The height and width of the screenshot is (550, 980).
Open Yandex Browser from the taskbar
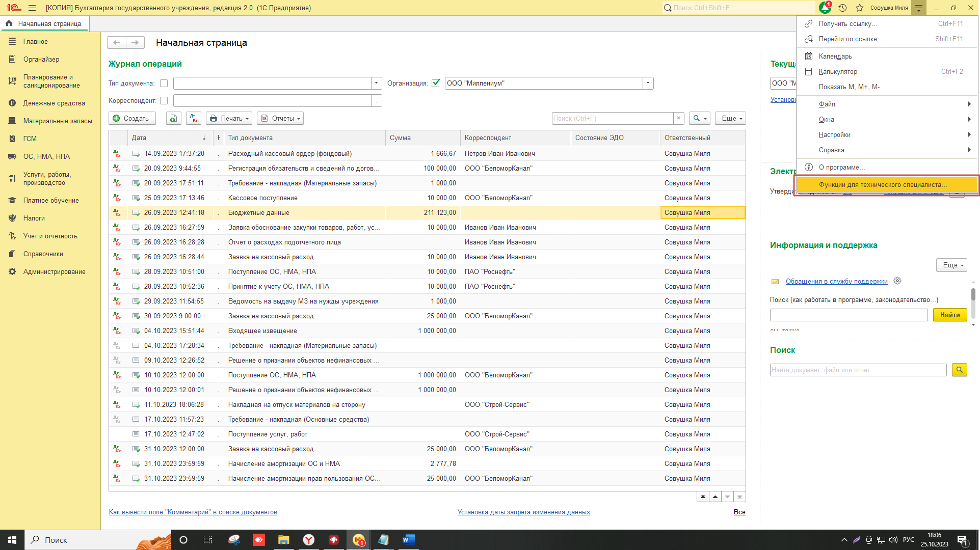coord(309,540)
